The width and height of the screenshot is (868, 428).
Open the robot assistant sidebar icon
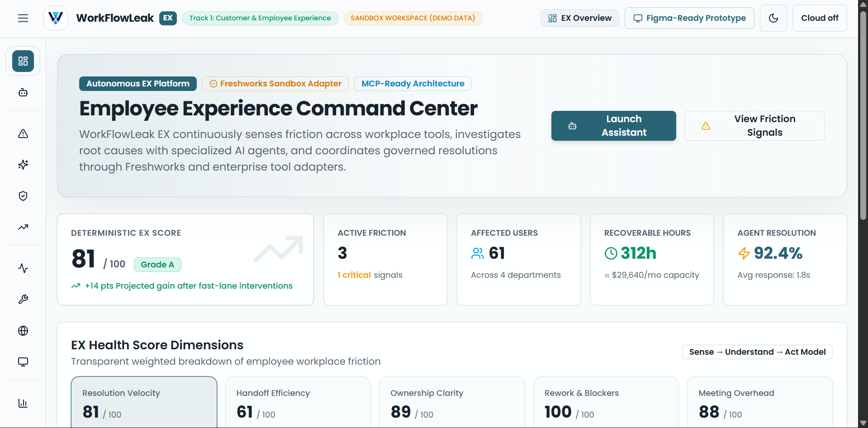[x=23, y=92]
